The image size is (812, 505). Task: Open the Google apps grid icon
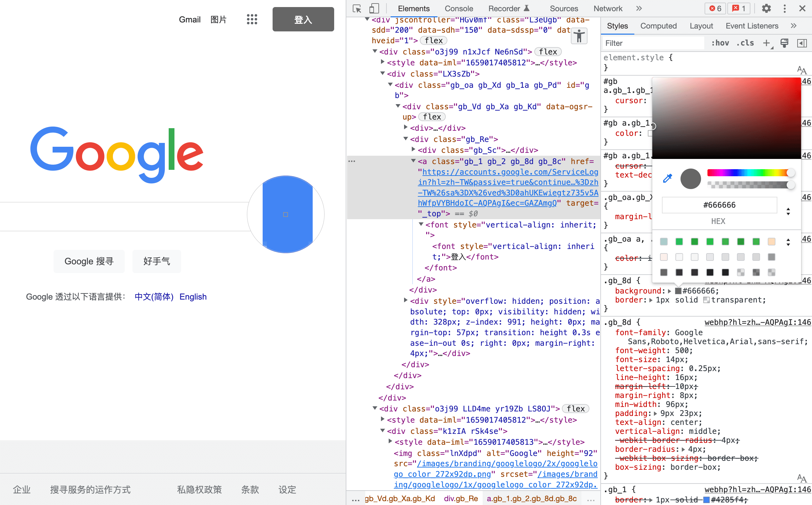pyautogui.click(x=252, y=19)
